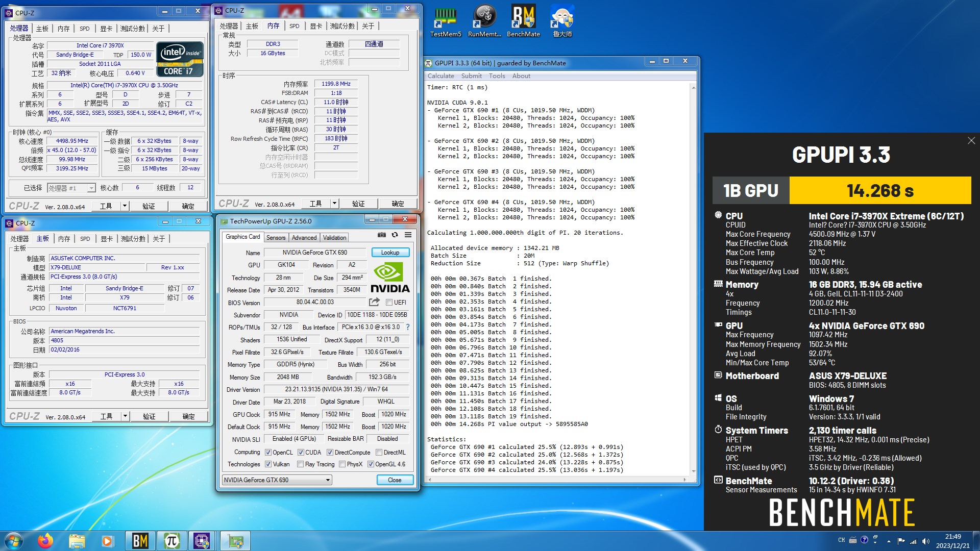Open language bar options dropdown arrow
Screen dimensions: 980x551
point(875,543)
